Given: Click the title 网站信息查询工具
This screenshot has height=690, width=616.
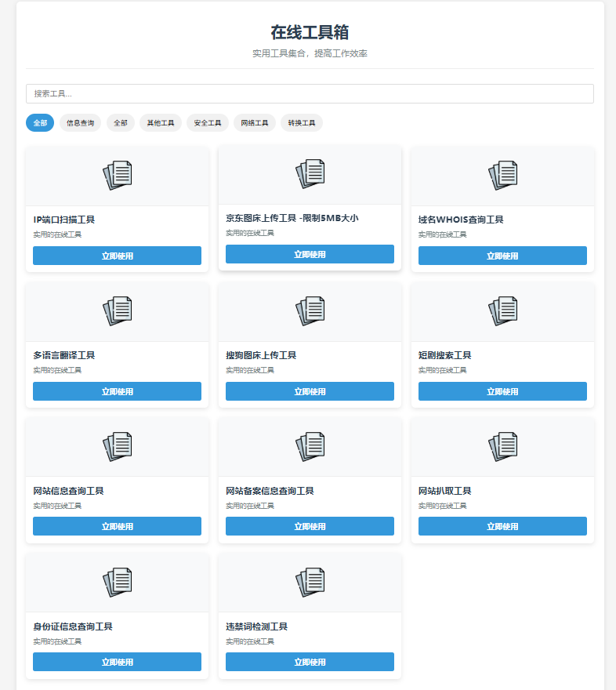Looking at the screenshot, I should (x=69, y=491).
